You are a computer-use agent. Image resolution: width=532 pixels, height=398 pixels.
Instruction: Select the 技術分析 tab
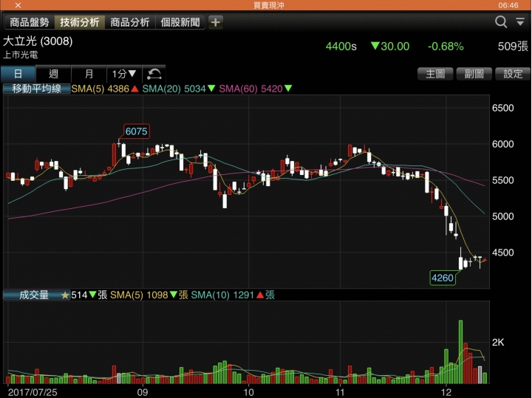click(79, 22)
